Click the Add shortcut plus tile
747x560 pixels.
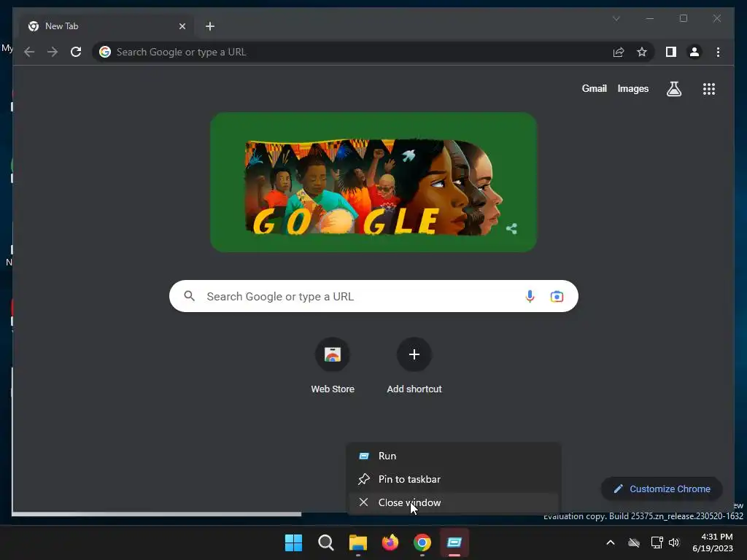click(414, 366)
